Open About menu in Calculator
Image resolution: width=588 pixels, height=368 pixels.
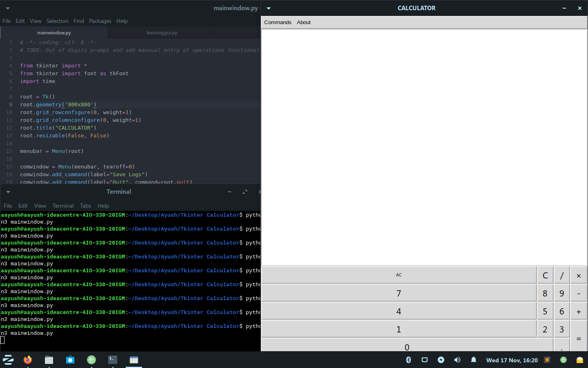(x=304, y=22)
